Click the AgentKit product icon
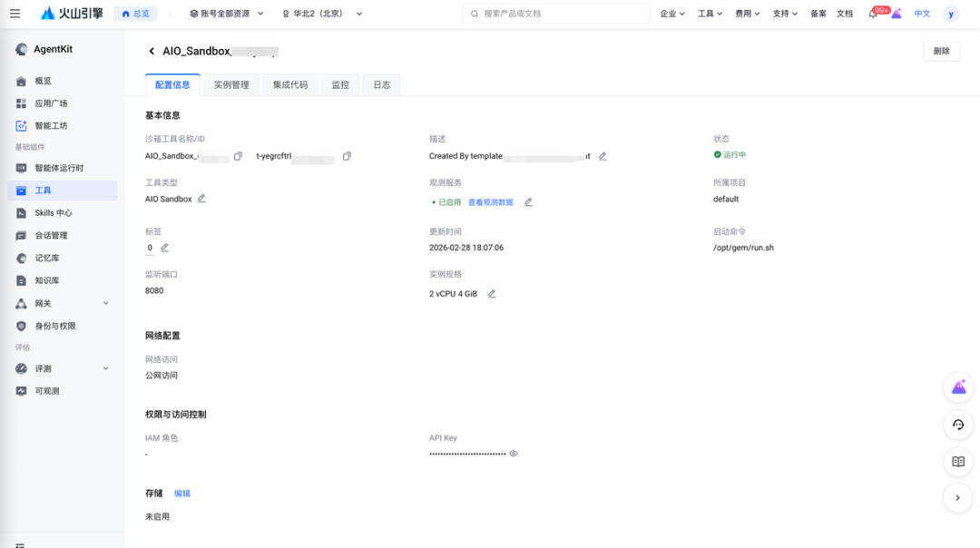This screenshot has width=980, height=548. click(21, 49)
